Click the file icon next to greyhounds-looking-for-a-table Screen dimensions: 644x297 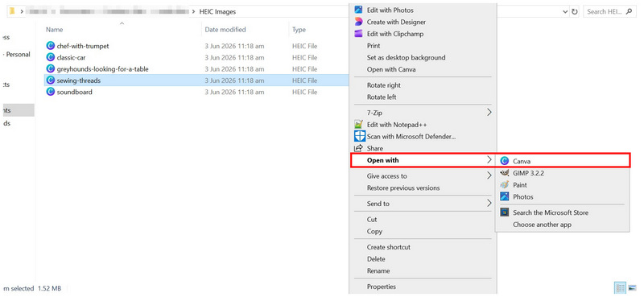[x=51, y=69]
